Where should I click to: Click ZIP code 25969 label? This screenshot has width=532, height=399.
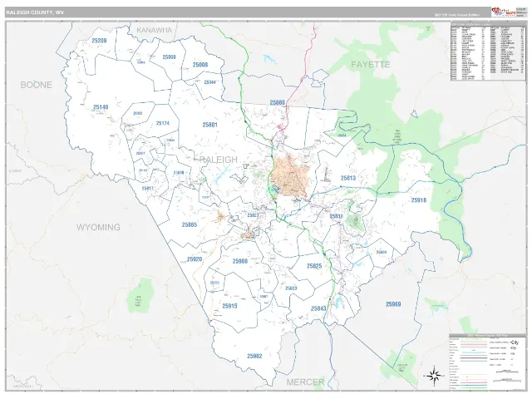pos(393,304)
